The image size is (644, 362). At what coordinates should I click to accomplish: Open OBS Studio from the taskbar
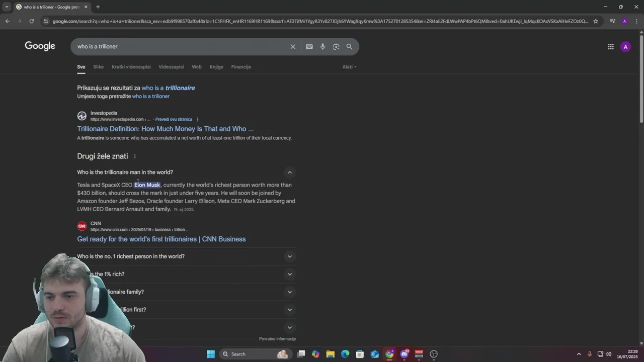point(434,354)
